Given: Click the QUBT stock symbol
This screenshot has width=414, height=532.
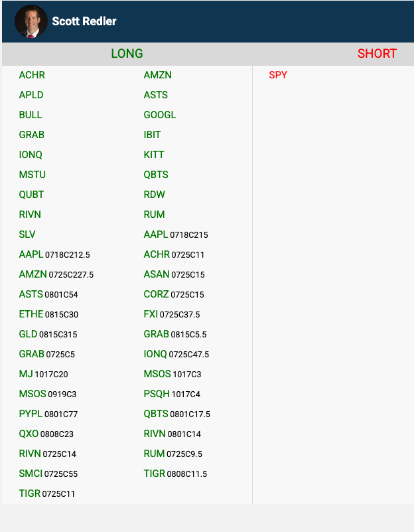Looking at the screenshot, I should click(x=31, y=195).
